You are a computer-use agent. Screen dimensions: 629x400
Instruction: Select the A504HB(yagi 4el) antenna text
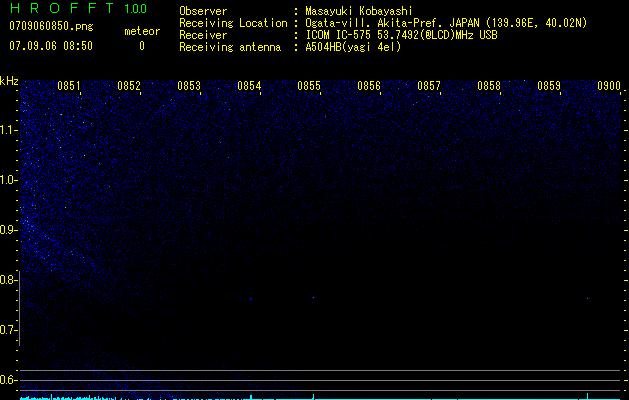(353, 47)
